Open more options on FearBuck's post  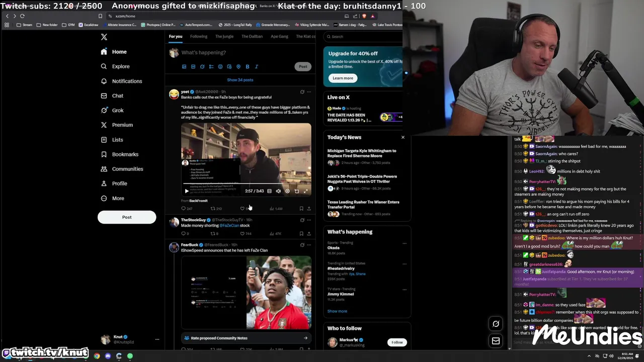(x=309, y=245)
